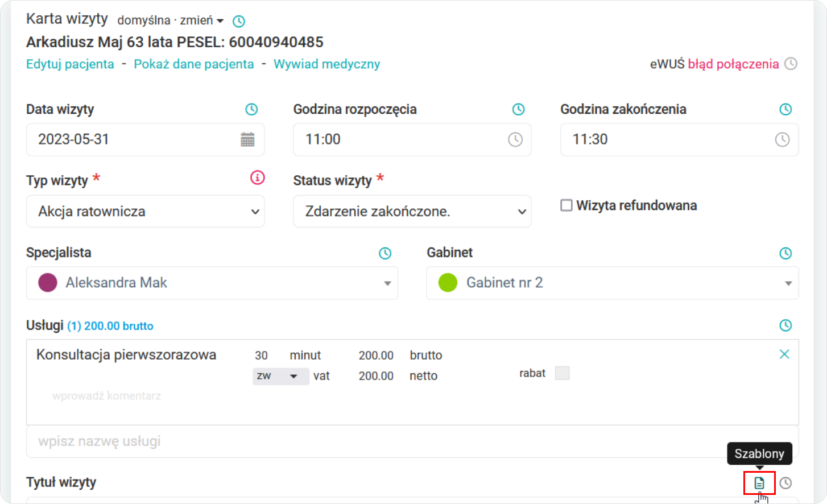Toggle the rabat checkbox for the service

click(x=562, y=373)
